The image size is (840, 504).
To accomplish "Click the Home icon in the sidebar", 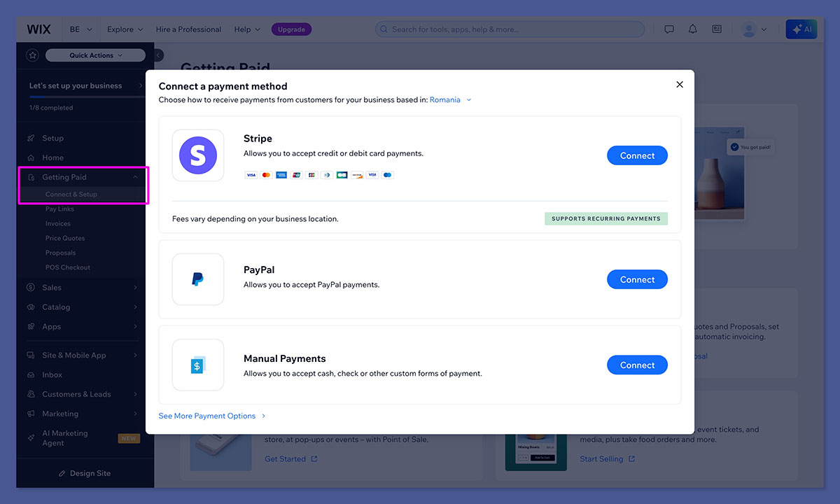I will tap(31, 158).
